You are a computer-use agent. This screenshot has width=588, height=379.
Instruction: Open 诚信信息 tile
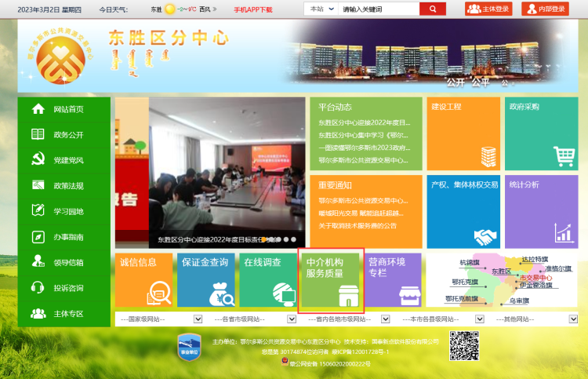(x=144, y=280)
